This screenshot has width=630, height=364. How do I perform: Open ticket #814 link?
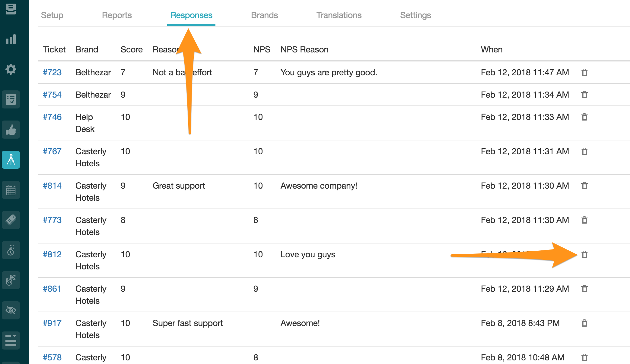coord(52,186)
